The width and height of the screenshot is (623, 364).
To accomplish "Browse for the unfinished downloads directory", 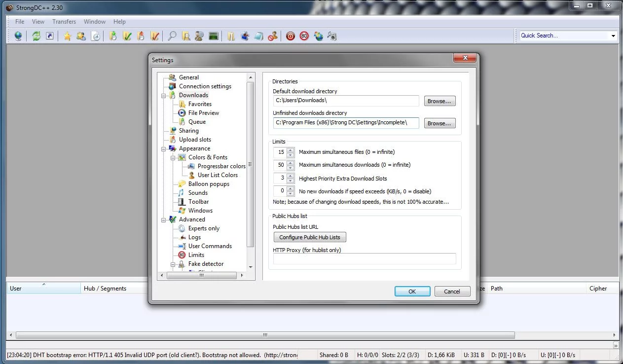I will (440, 123).
